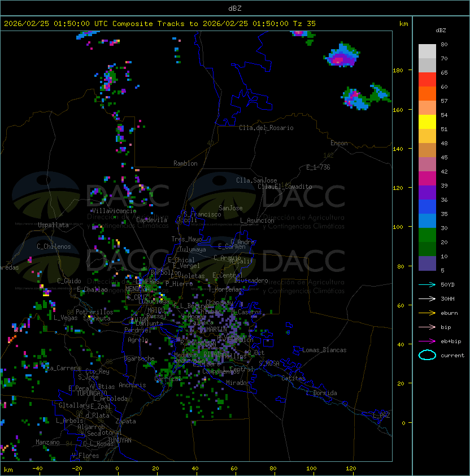Click the L_Dormida place label
470x476 pixels.
[321, 393]
